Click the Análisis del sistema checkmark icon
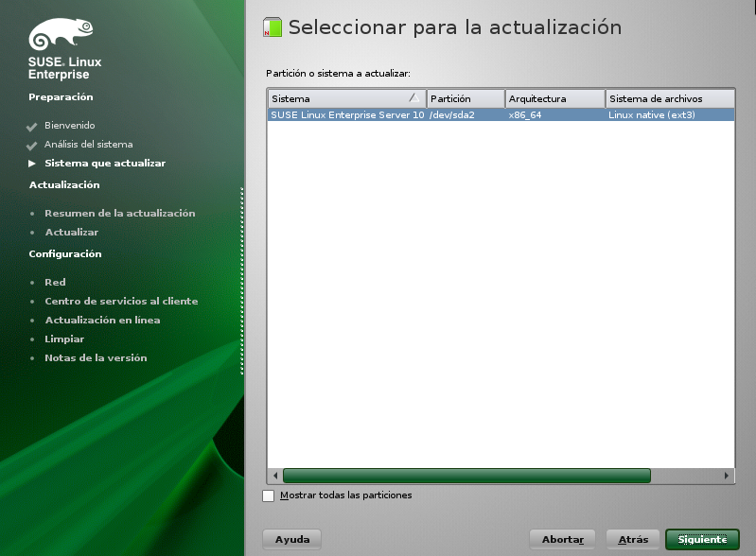756x556 pixels. click(x=32, y=146)
